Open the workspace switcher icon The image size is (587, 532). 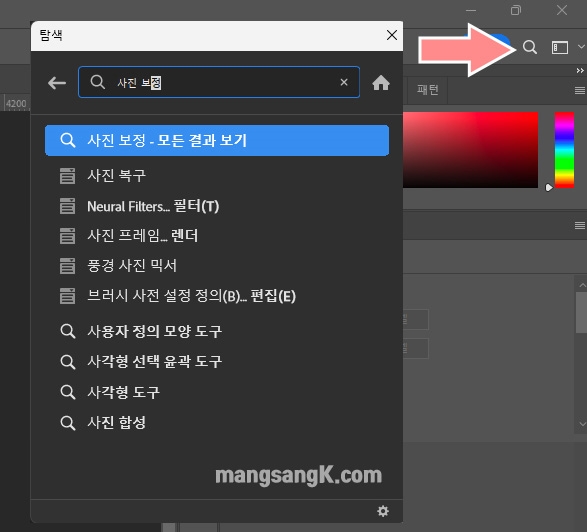tap(560, 48)
